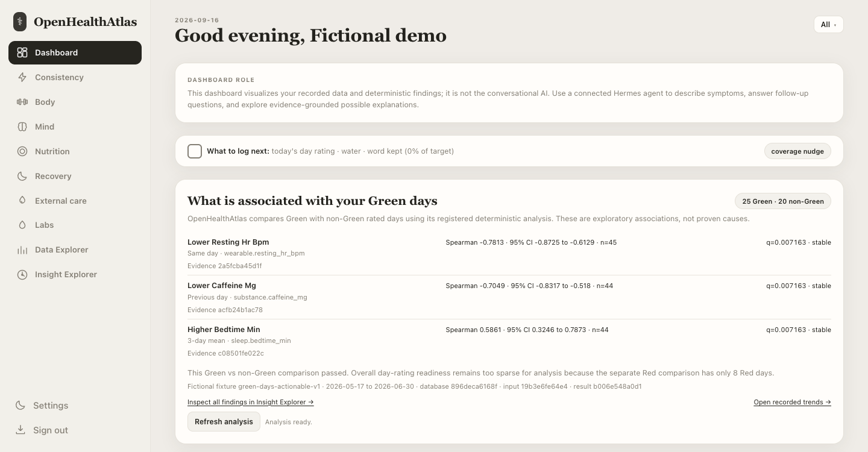
Task: Click the Recovery moon icon
Action: click(22, 176)
